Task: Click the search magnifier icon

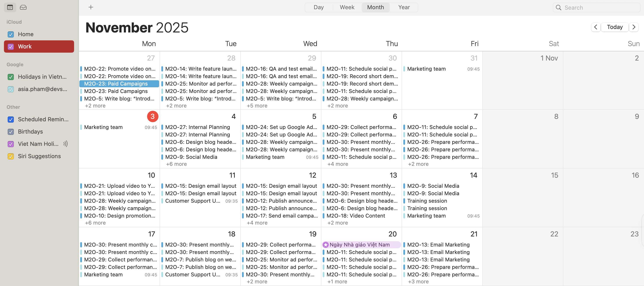Action: pyautogui.click(x=559, y=7)
